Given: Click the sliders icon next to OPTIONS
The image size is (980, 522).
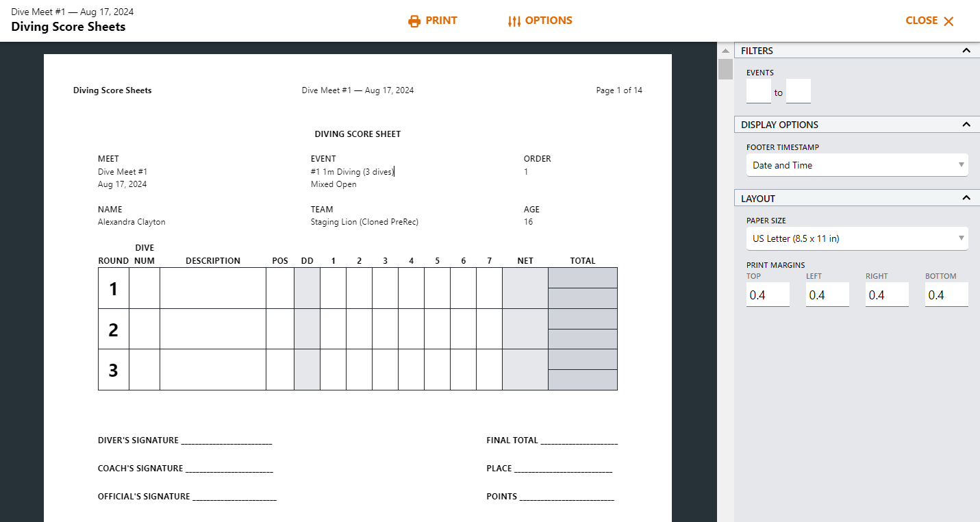Looking at the screenshot, I should point(514,21).
